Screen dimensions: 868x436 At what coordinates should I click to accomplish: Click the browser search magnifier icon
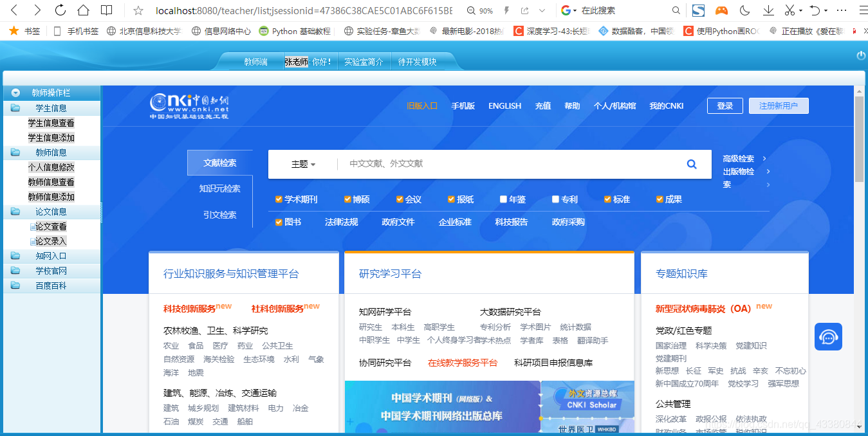pos(676,11)
